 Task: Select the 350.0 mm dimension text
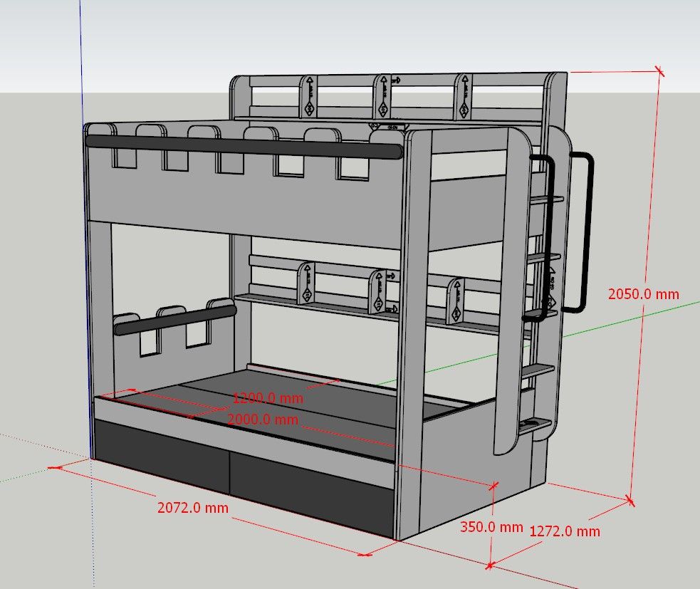click(x=491, y=528)
